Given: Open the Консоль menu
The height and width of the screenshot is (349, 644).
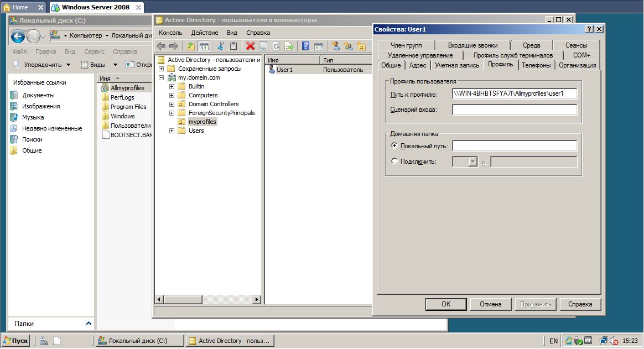Looking at the screenshot, I should coord(170,33).
